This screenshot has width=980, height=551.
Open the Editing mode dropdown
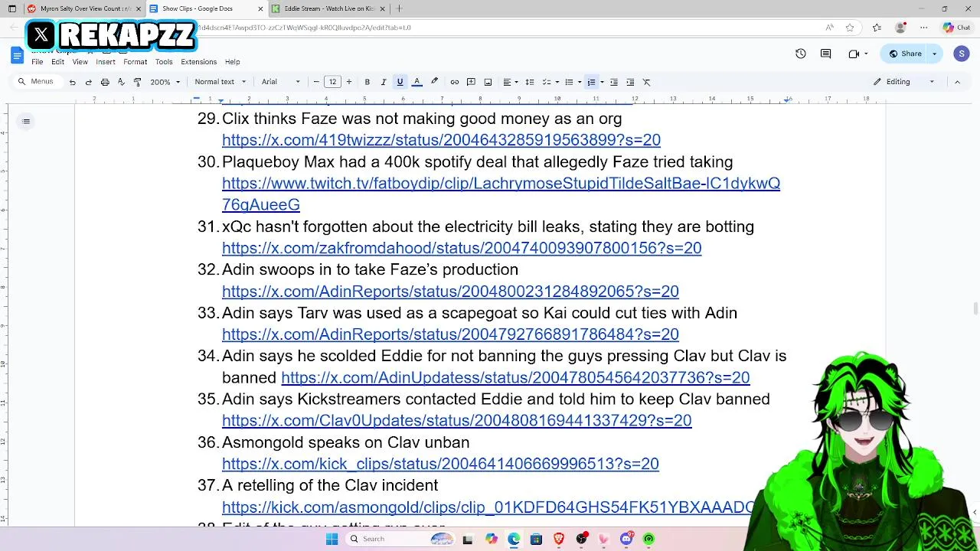tap(904, 82)
